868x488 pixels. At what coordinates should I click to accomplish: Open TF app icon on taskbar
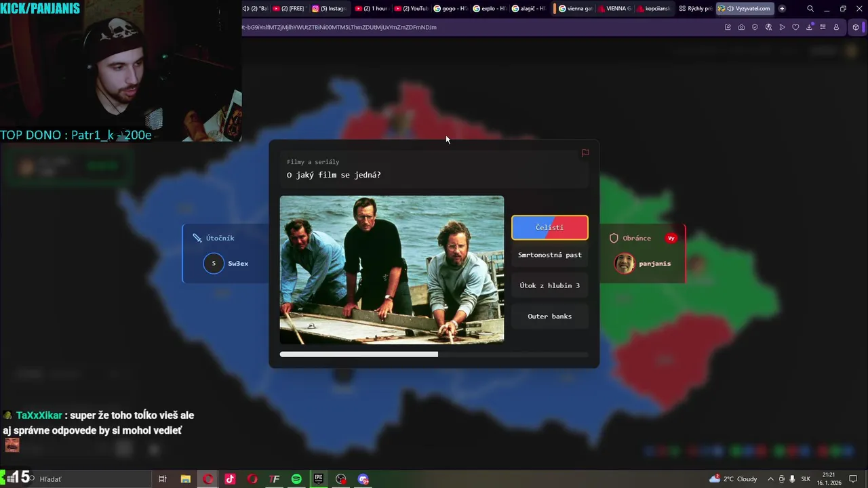(x=275, y=479)
